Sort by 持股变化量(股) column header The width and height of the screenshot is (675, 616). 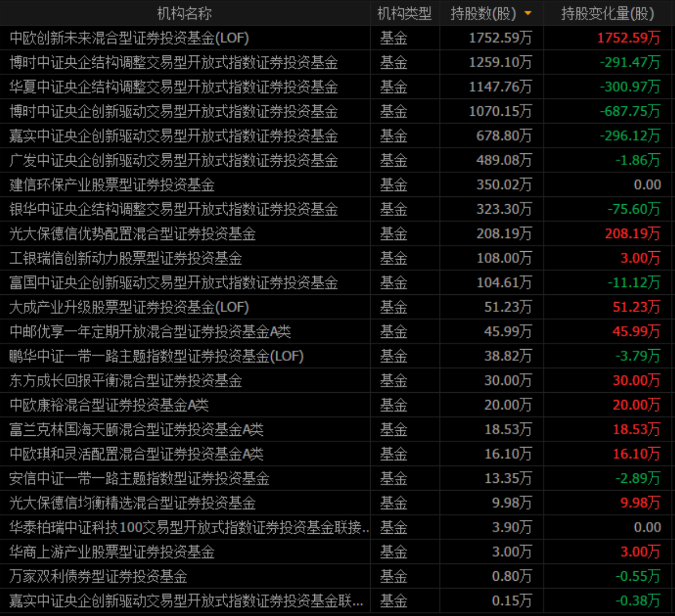[x=608, y=13]
